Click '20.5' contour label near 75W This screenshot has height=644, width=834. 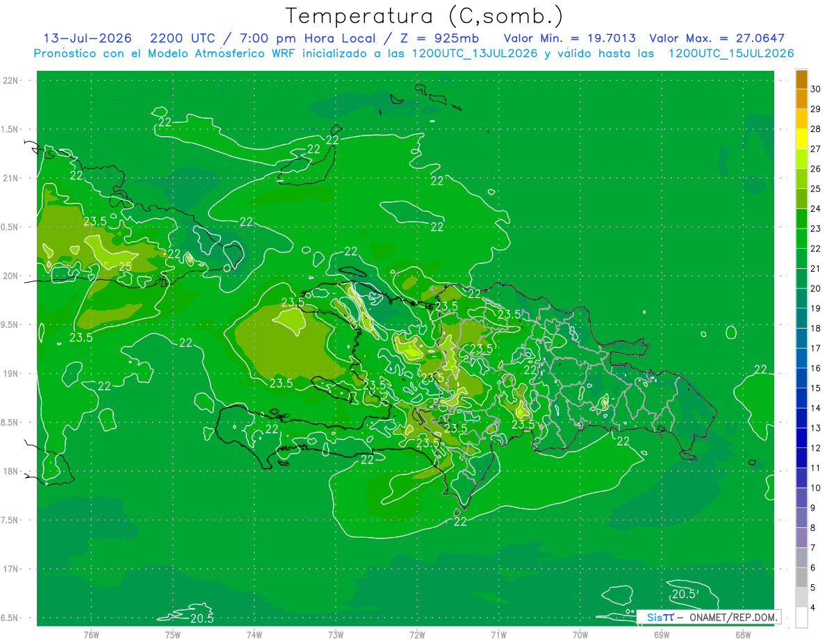202,618
